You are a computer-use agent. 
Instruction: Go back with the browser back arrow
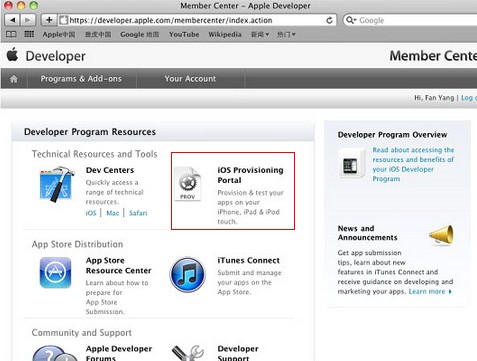point(12,20)
